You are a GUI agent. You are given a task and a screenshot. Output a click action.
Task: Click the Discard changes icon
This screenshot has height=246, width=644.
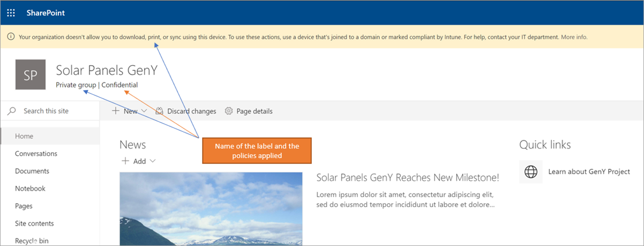159,111
